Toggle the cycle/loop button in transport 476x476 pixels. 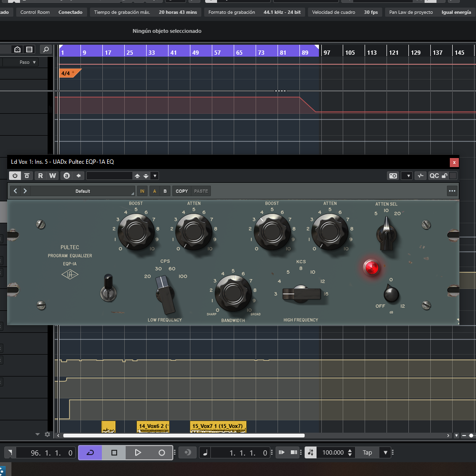point(90,453)
